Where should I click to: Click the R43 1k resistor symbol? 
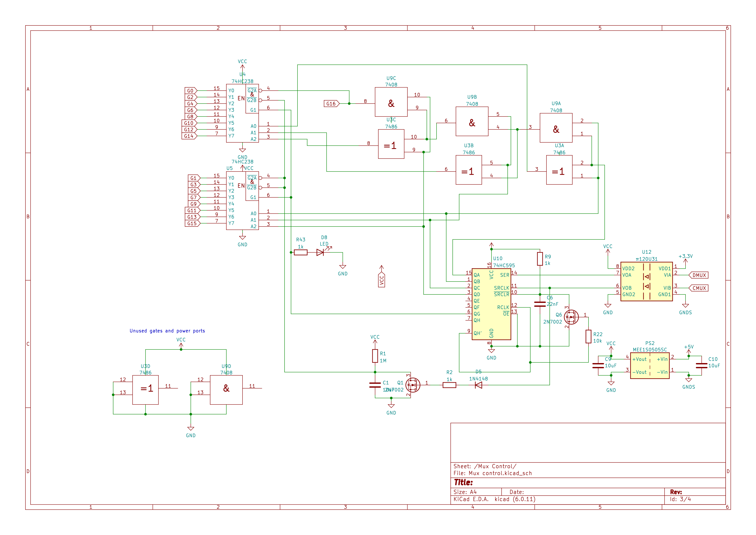pos(301,252)
